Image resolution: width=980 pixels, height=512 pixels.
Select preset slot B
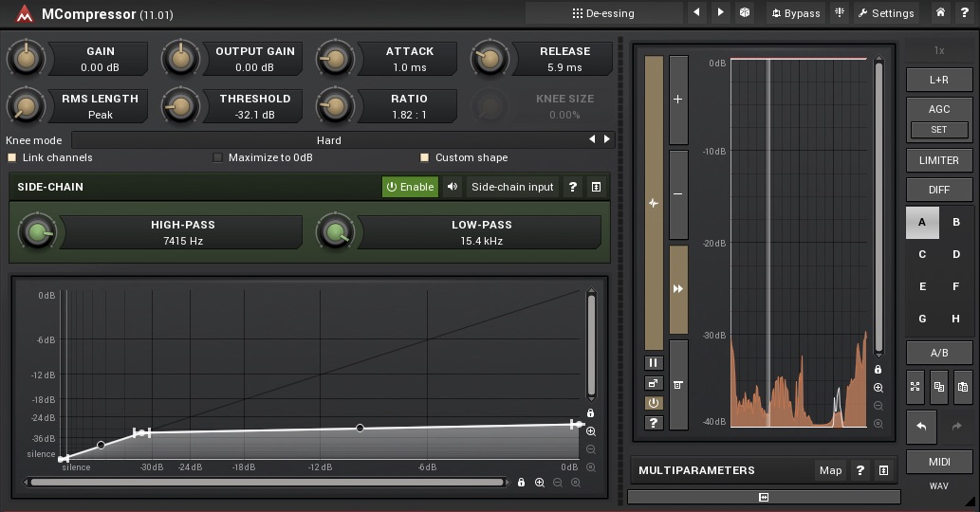[x=955, y=222]
